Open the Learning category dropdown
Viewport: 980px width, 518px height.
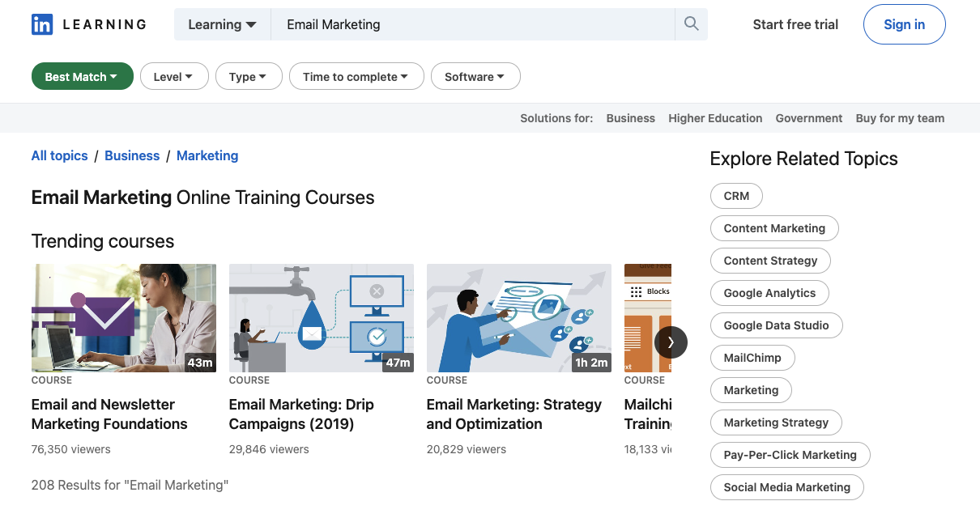pos(221,24)
